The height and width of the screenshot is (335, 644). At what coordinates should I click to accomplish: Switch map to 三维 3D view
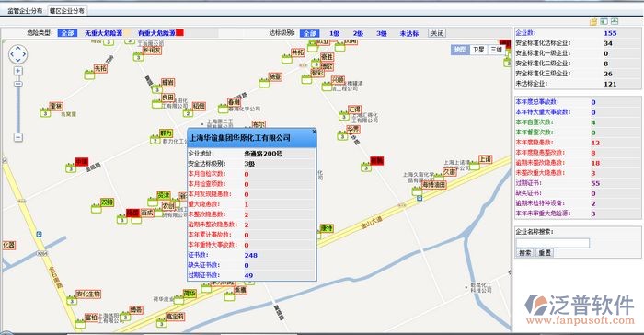point(496,50)
